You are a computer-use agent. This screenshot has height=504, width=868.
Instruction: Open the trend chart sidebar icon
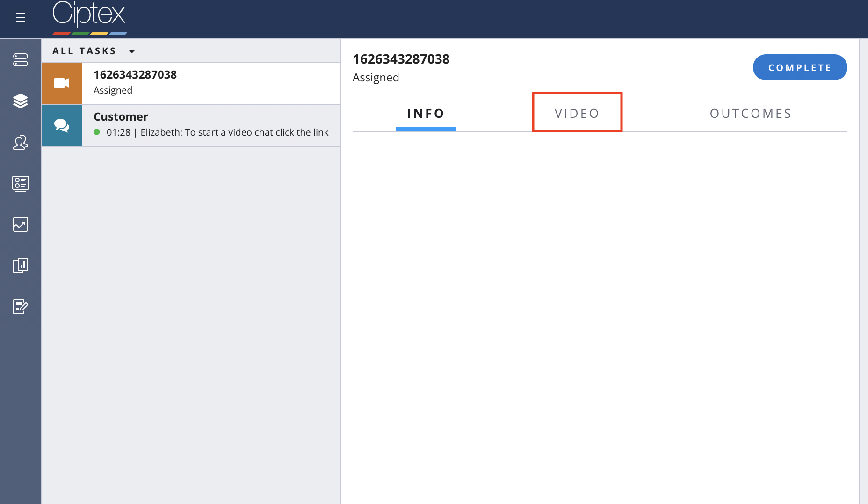click(21, 224)
